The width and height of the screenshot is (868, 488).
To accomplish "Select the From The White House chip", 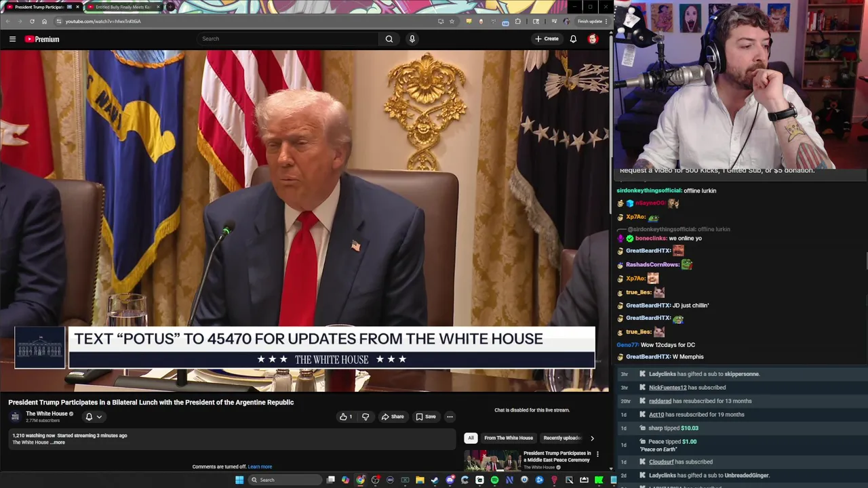I will coord(509,438).
